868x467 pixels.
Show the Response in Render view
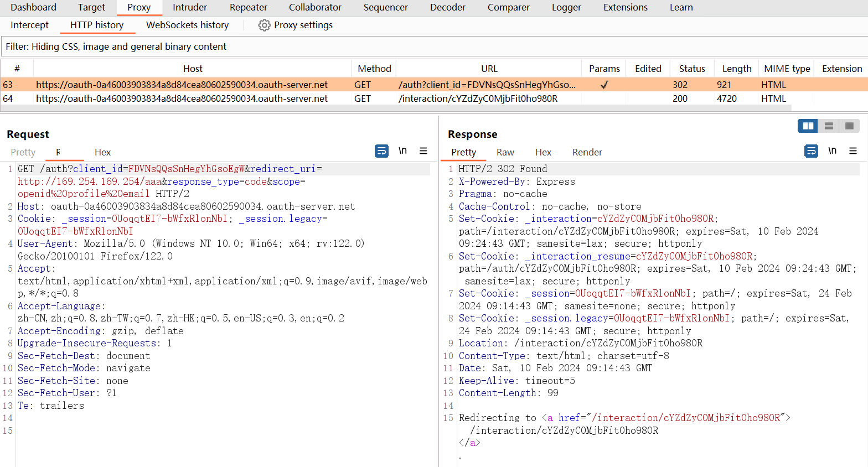[x=587, y=152]
